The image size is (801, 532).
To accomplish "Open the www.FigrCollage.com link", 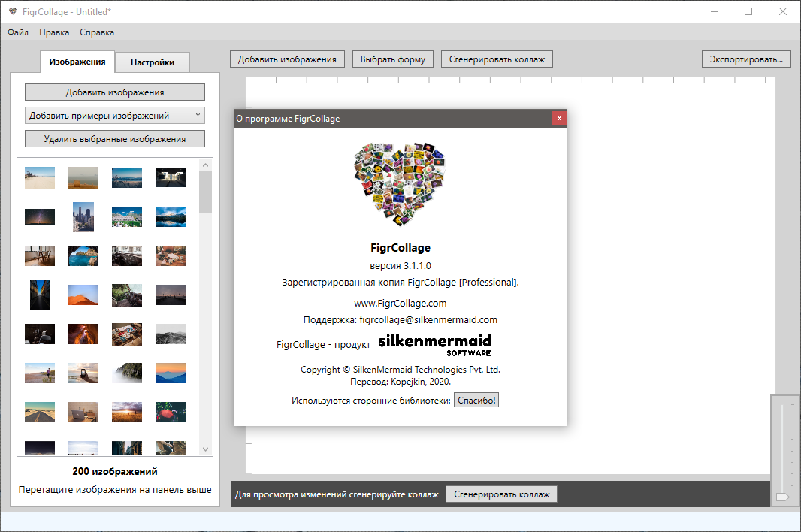I will click(x=400, y=303).
